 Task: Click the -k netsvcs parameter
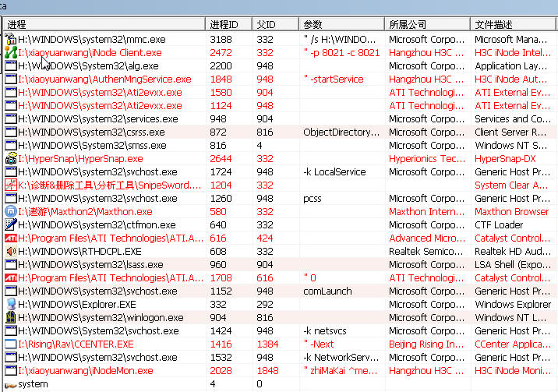tap(324, 330)
